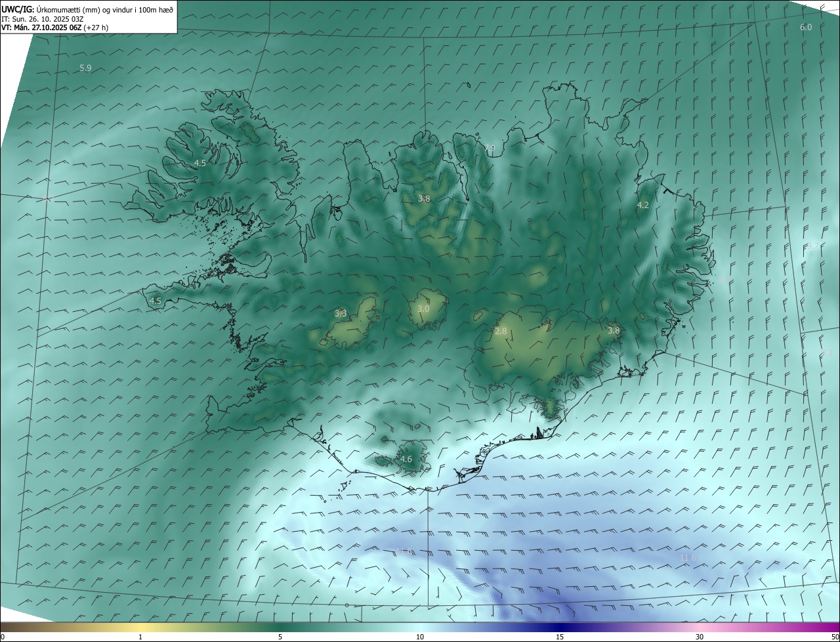
Task: Click the colorbar tick label 10
Action: pyautogui.click(x=420, y=637)
